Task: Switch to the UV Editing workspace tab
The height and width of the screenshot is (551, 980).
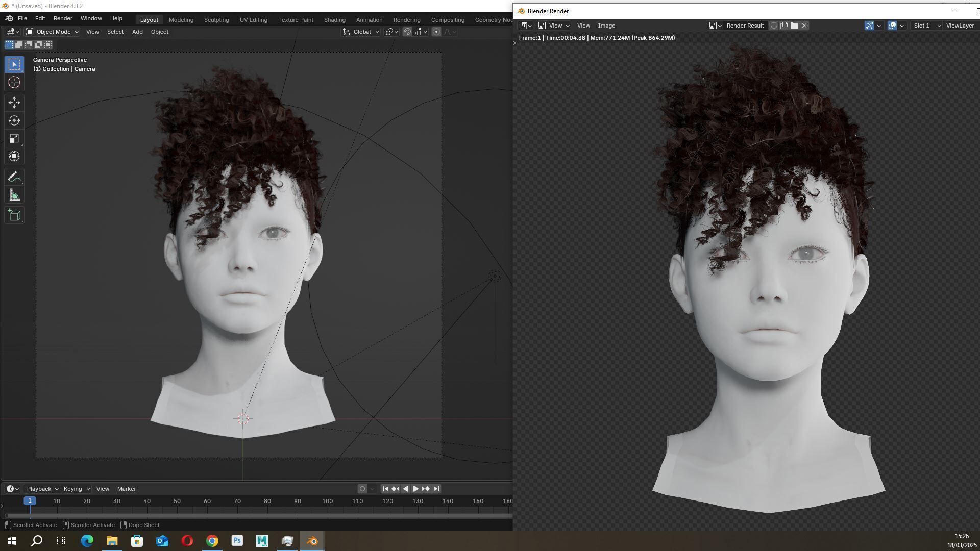Action: point(254,20)
